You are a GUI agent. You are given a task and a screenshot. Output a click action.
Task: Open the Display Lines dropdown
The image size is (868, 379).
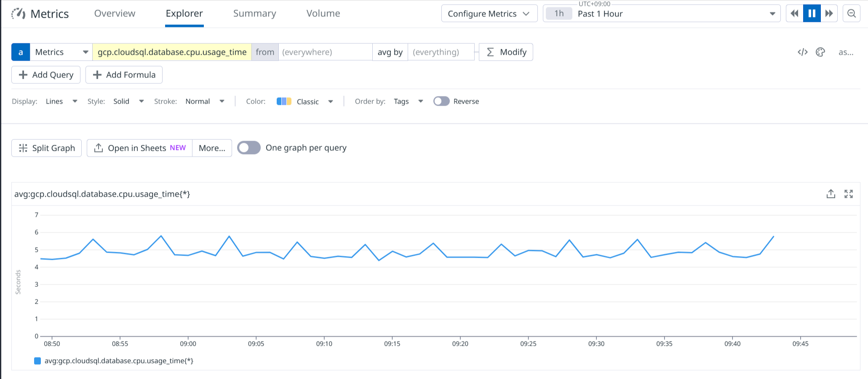coord(61,101)
